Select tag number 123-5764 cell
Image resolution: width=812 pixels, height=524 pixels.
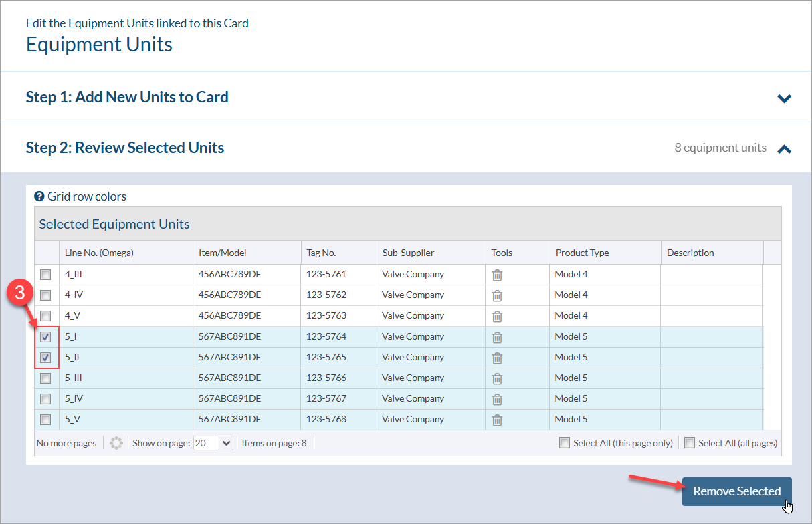point(338,337)
